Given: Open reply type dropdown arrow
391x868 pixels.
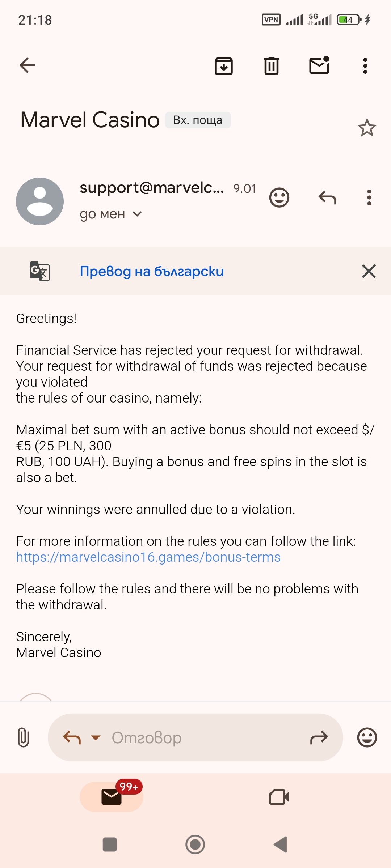Looking at the screenshot, I should (x=96, y=737).
